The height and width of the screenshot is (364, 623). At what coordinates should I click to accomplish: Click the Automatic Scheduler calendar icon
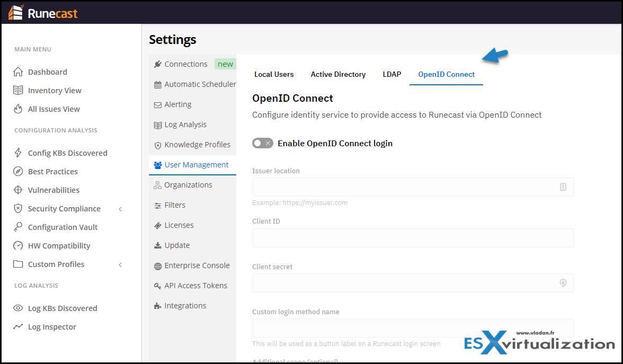pos(158,84)
